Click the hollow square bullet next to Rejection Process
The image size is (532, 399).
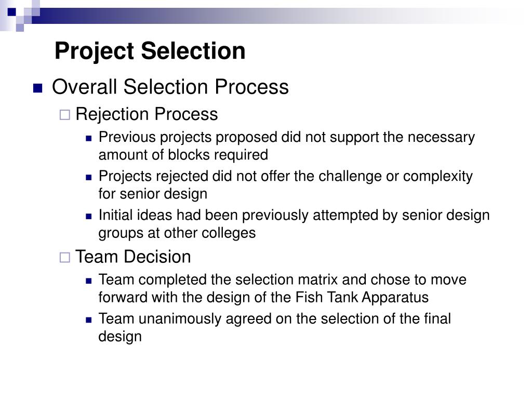[x=65, y=115]
